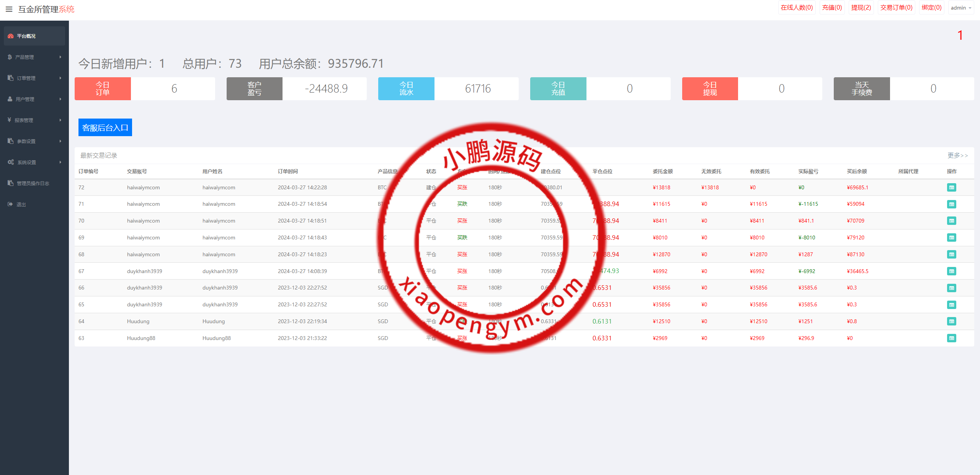Click the 今日订单 red stat tile

[x=103, y=89]
